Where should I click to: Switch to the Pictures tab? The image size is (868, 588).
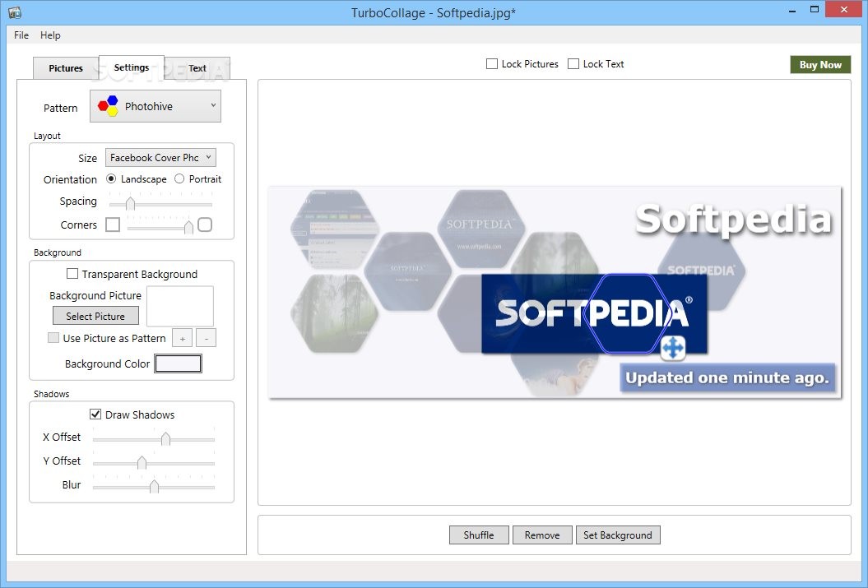[66, 68]
